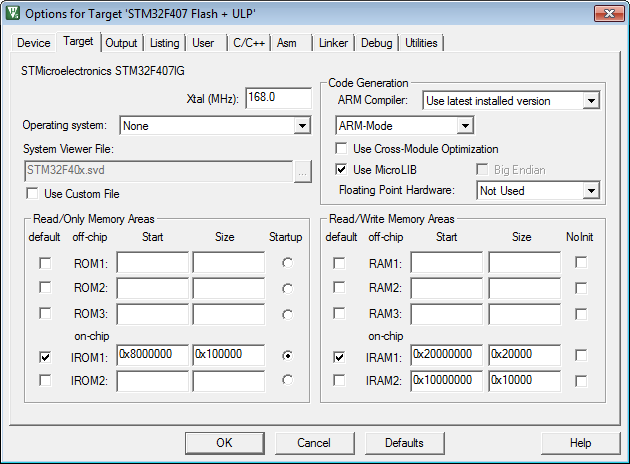This screenshot has height=464, width=630.
Task: Uncheck the IROM1 default checkbox
Action: (45, 357)
